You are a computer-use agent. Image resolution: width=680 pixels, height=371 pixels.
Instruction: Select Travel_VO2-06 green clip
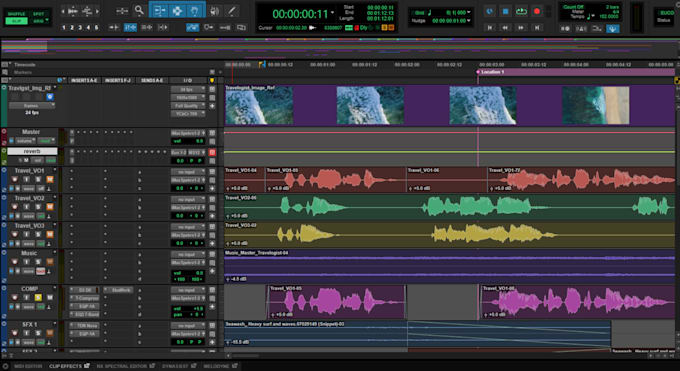(449, 207)
